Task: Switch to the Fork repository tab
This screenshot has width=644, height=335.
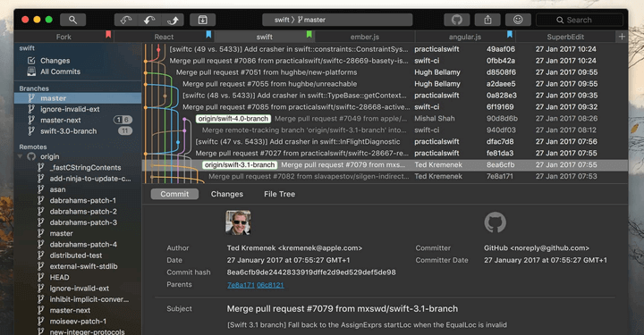Action: (64, 37)
